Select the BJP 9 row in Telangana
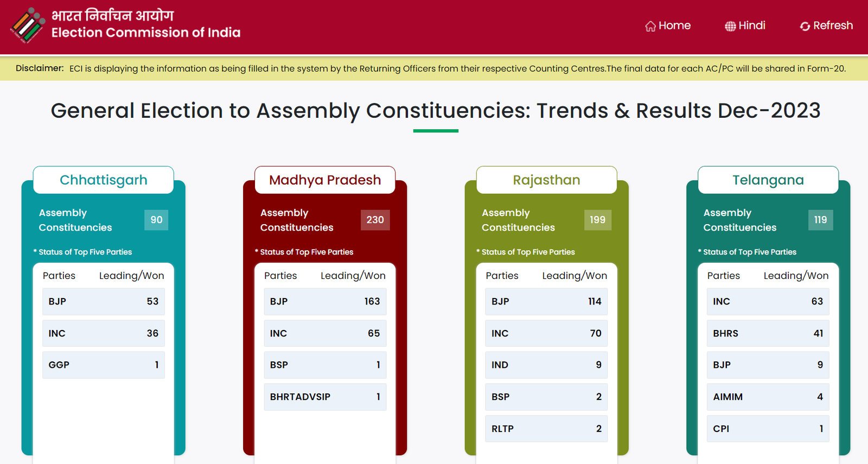 point(768,365)
